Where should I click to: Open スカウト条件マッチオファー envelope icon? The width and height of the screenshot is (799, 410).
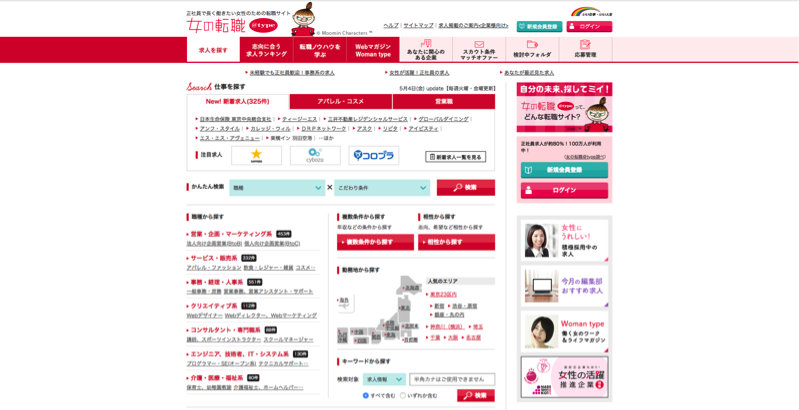478,50
